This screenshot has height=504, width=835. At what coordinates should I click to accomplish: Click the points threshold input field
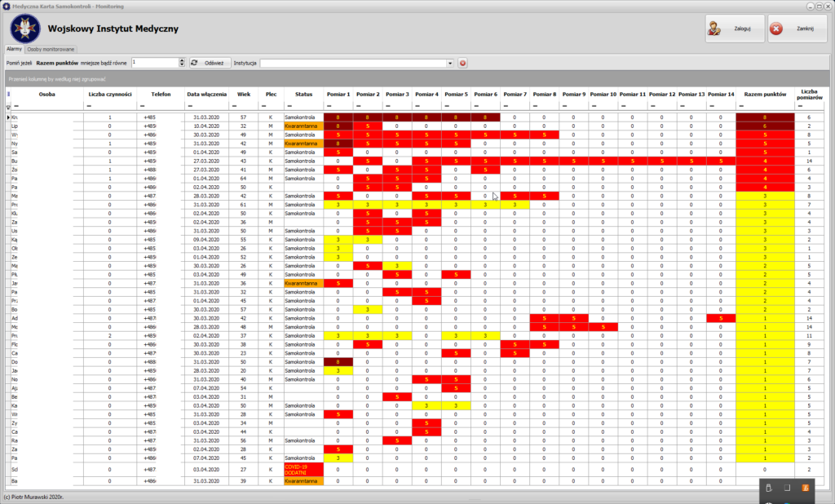tap(155, 63)
